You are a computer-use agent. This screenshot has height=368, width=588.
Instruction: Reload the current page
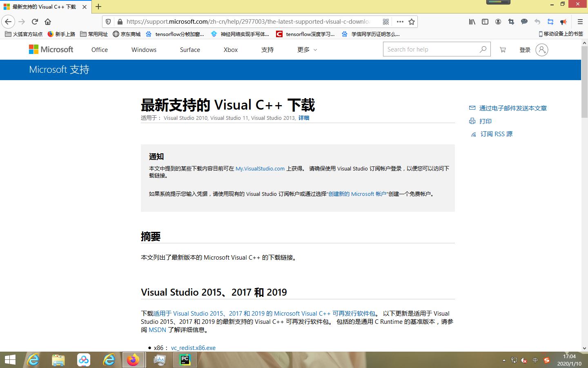click(35, 22)
